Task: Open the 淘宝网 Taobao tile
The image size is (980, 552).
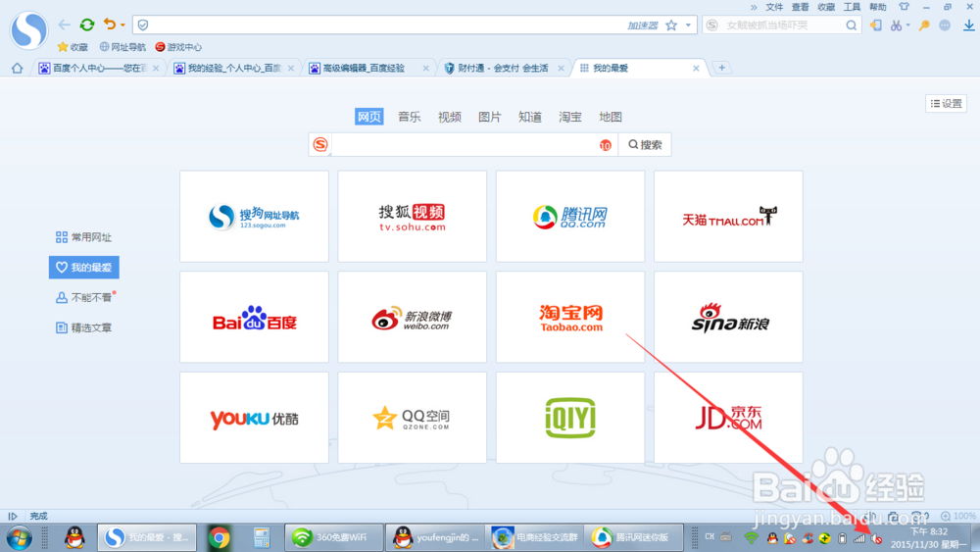Action: (570, 317)
